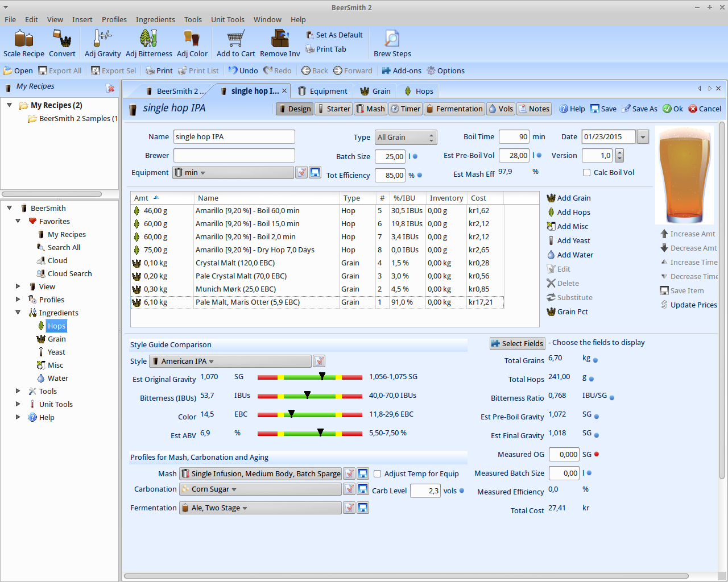Click Add Hops beside the ingredient list
This screenshot has height=582, width=728.
pyautogui.click(x=569, y=212)
